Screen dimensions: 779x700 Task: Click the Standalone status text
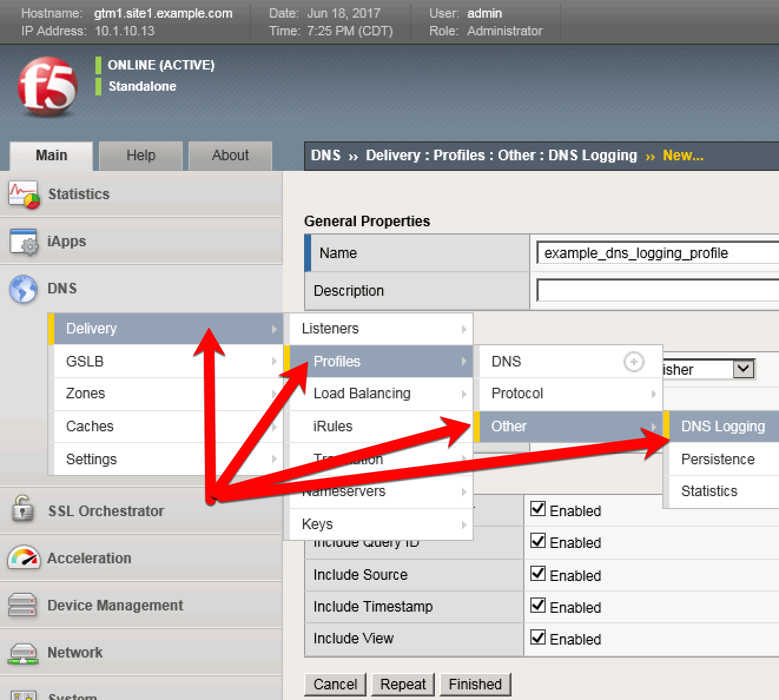(x=142, y=86)
